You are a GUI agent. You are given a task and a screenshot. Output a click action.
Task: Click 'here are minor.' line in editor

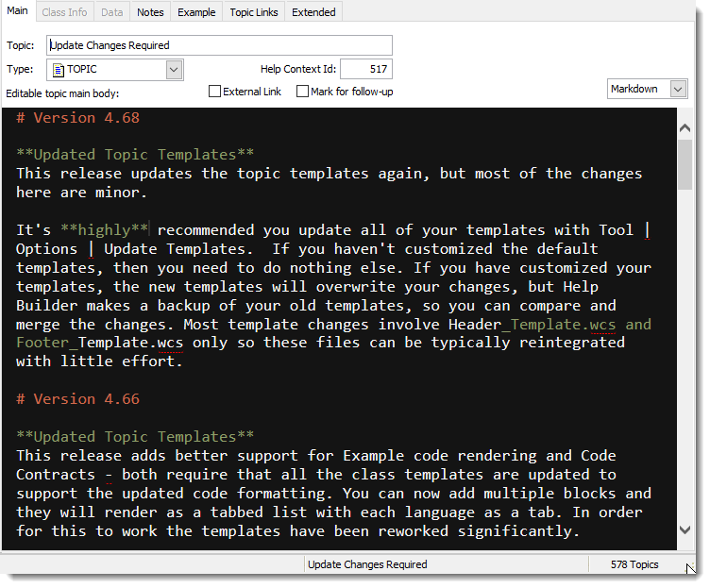pos(81,193)
